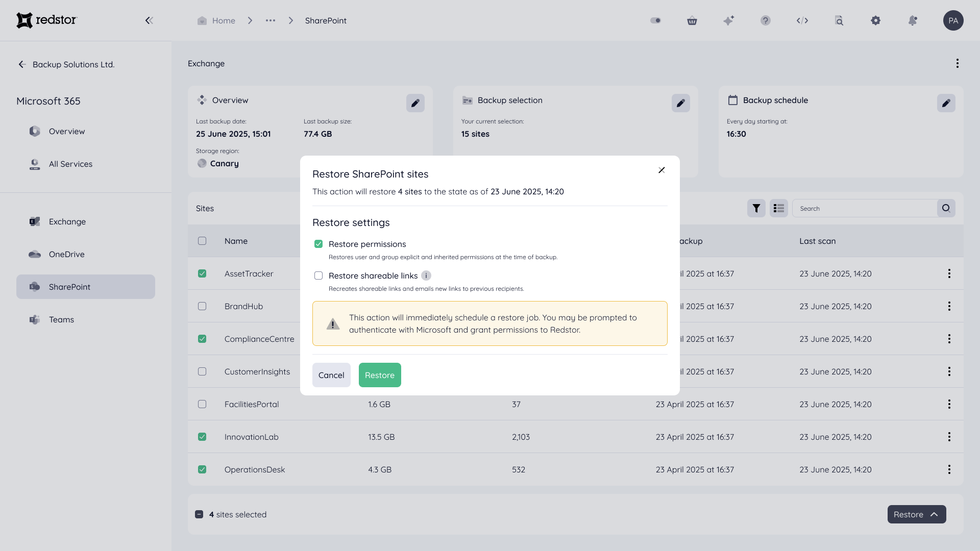Enable Restore shareable links checkbox
Image resolution: width=980 pixels, height=551 pixels.
[318, 275]
